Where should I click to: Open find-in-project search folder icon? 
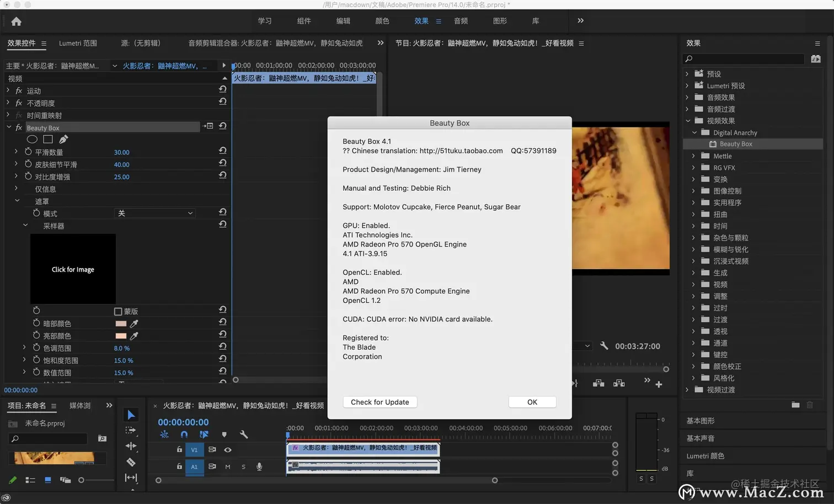(102, 438)
